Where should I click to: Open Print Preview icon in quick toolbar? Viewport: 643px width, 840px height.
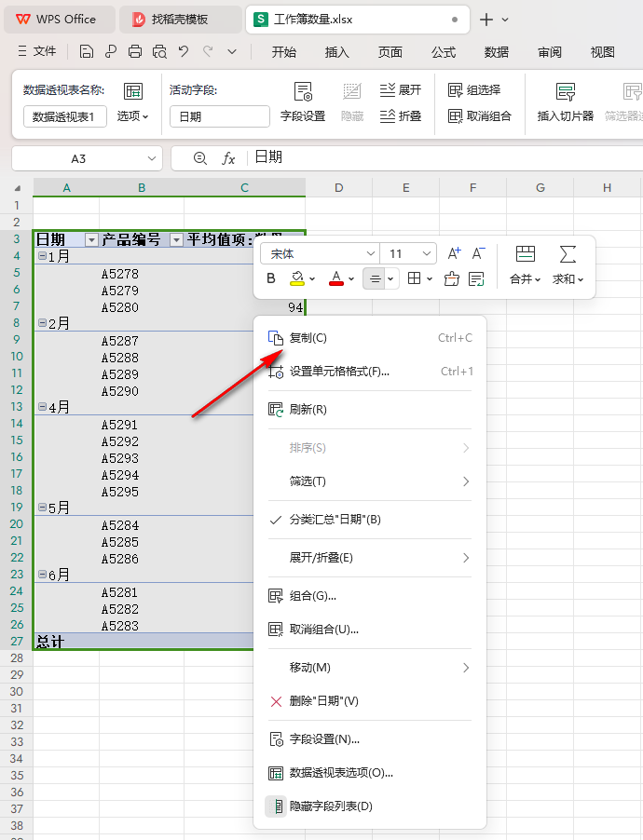pyautogui.click(x=159, y=51)
